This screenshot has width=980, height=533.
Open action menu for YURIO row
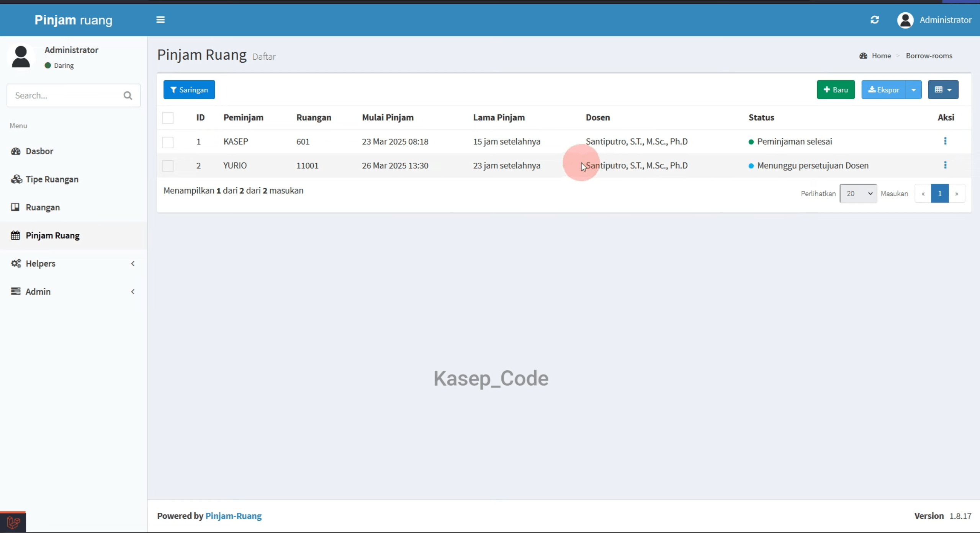click(x=945, y=165)
